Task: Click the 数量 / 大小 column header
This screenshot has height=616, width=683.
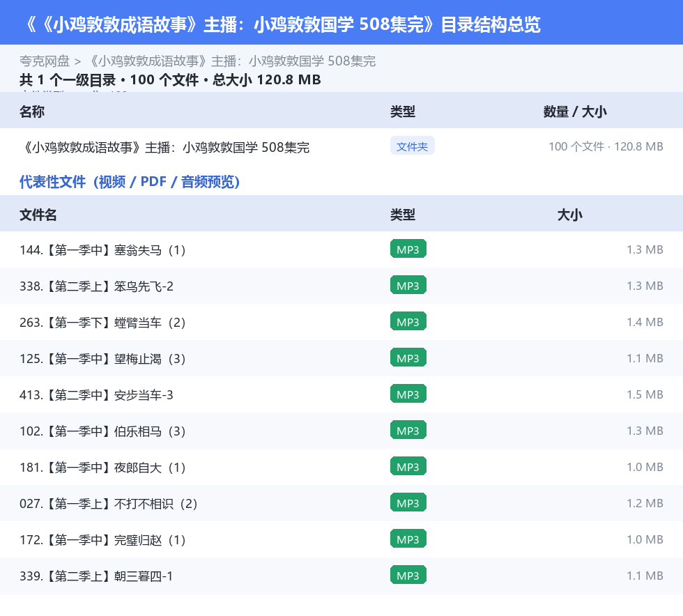Action: [574, 111]
